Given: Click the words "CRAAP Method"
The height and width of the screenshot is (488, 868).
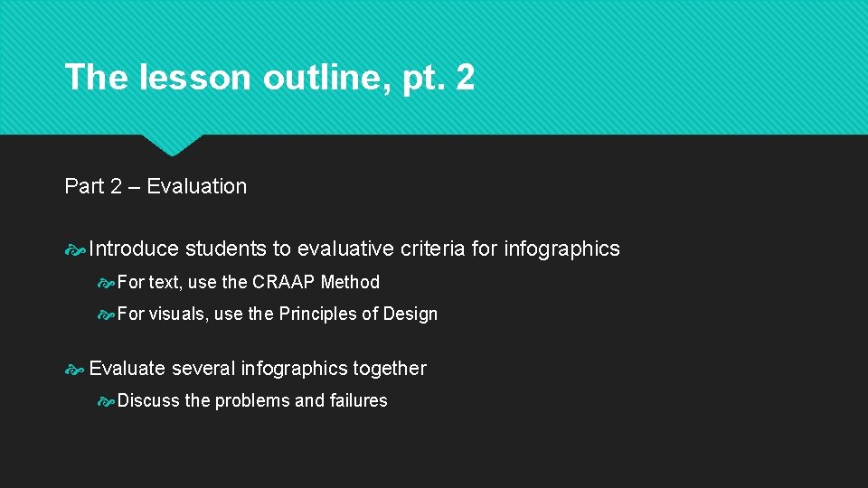Looking at the screenshot, I should point(316,282).
